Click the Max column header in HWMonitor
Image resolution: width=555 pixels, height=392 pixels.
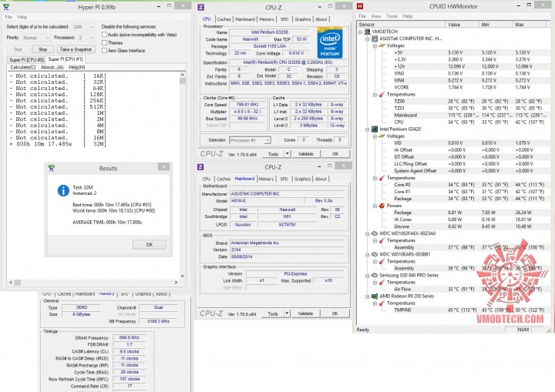530,25
